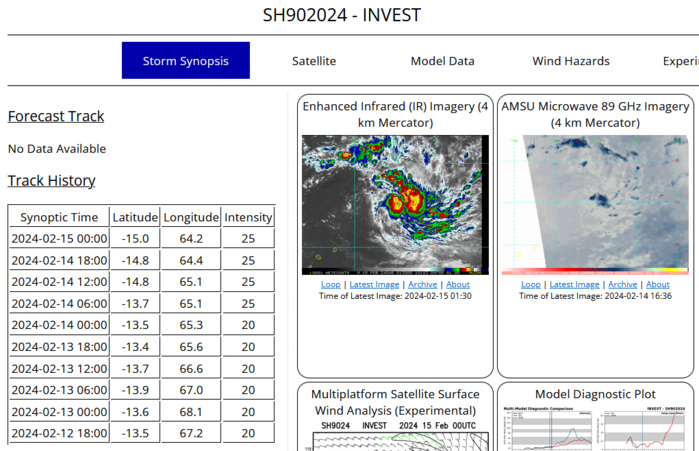Open Archive link under AMSU Microwave imagery
Screen dimensions: 699x451
[x=621, y=285]
